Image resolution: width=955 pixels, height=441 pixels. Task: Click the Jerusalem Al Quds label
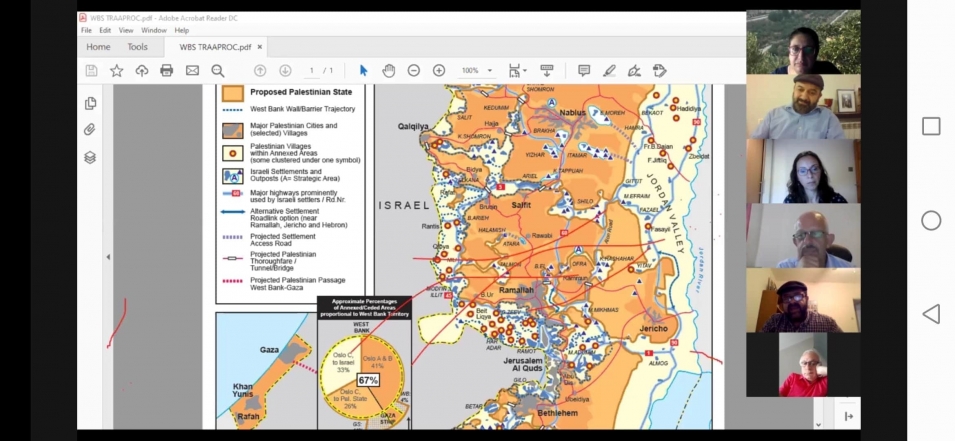(x=523, y=364)
